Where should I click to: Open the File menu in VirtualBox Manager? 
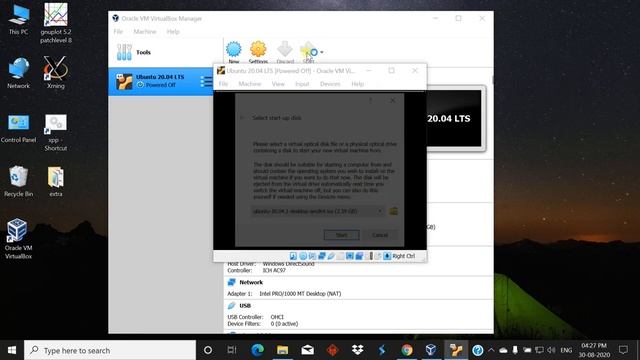coord(118,31)
